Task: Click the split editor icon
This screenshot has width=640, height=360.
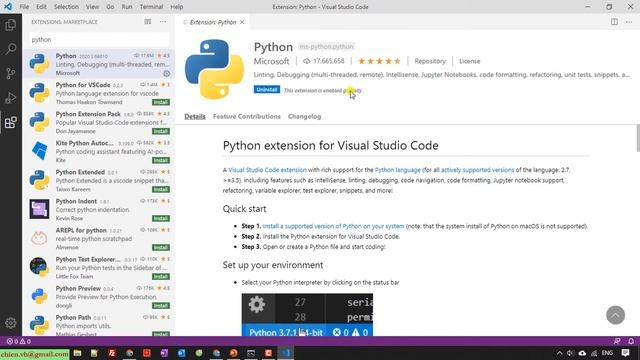Action: [614, 22]
